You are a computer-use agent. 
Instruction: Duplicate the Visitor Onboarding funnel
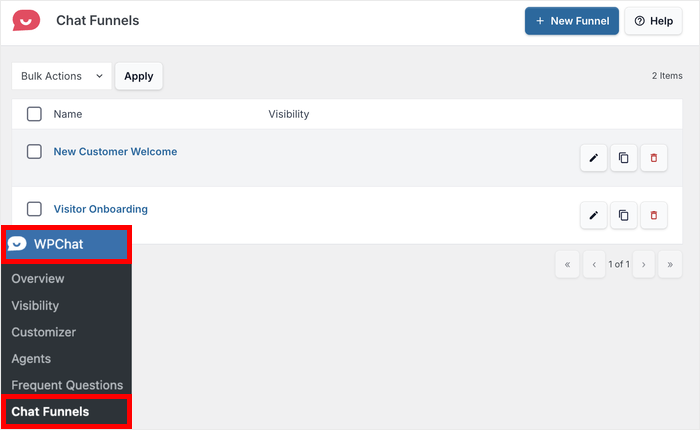(623, 215)
